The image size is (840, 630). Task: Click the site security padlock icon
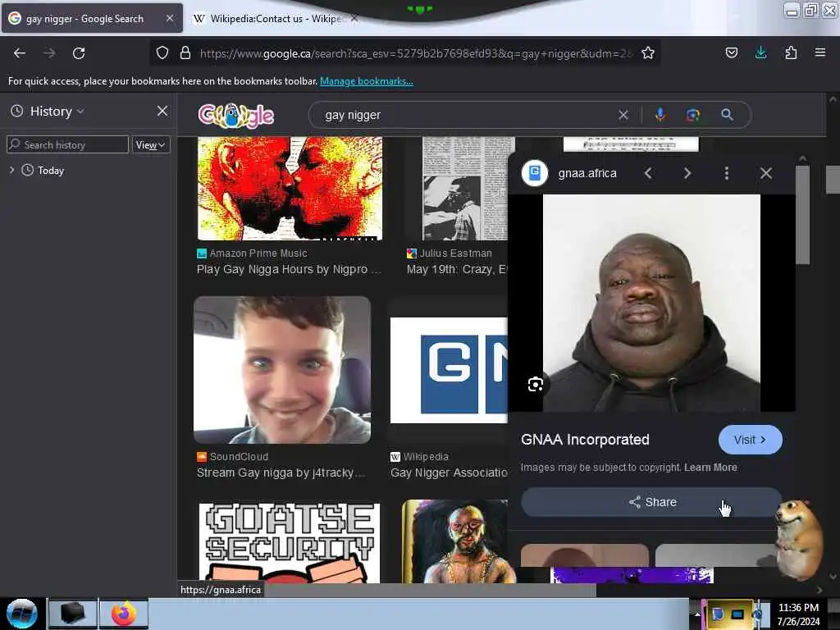tap(185, 52)
